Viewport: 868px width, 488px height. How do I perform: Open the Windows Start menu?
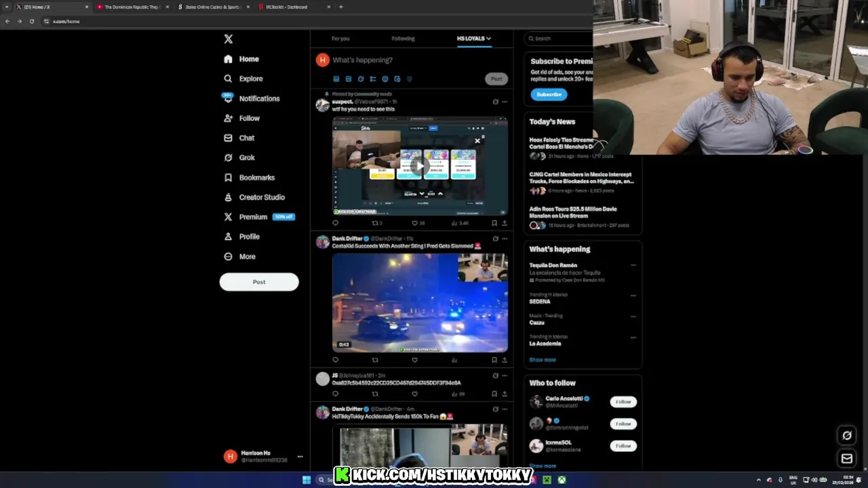pos(307,480)
